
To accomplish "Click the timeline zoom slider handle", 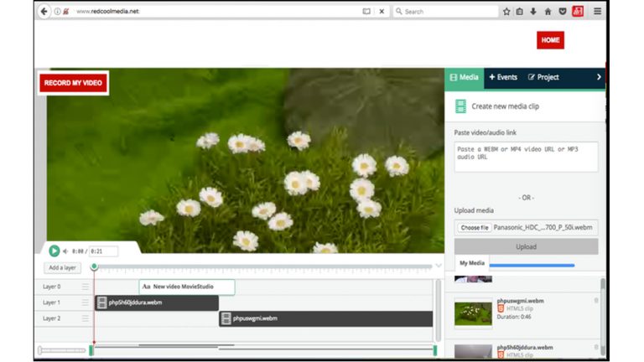I will (40, 350).
